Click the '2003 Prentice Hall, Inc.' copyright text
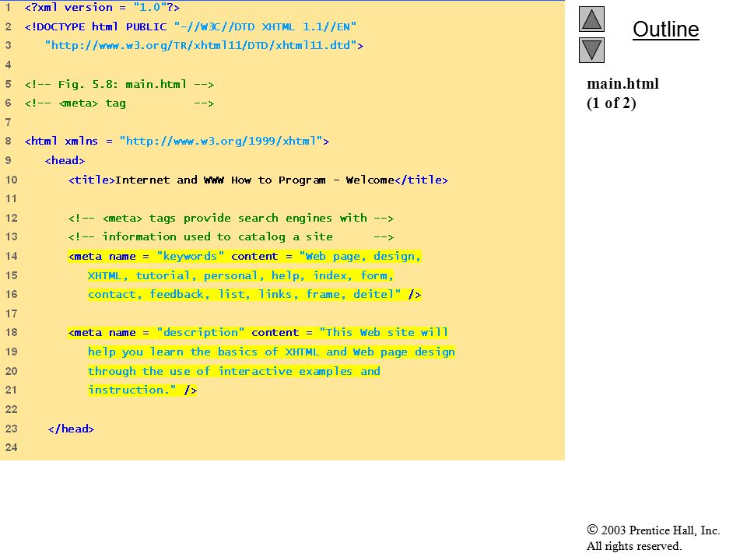The width and height of the screenshot is (747, 560). point(653,530)
